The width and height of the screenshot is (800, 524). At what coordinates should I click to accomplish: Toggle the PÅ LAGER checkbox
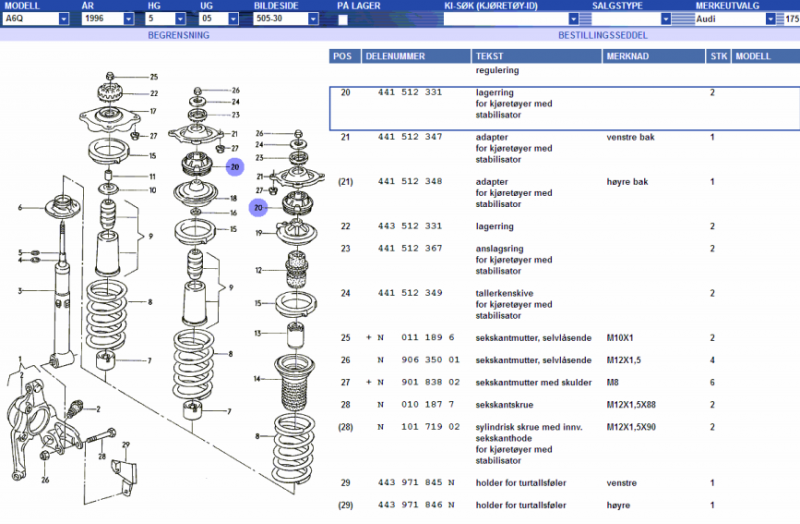pos(343,19)
